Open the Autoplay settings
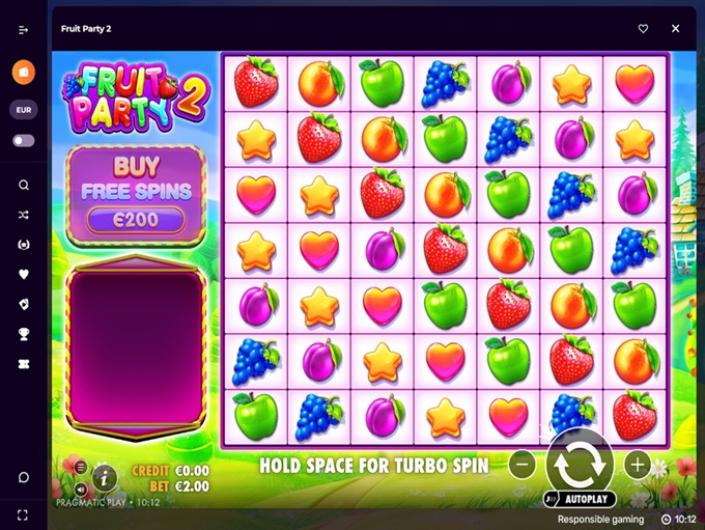 coord(580,499)
